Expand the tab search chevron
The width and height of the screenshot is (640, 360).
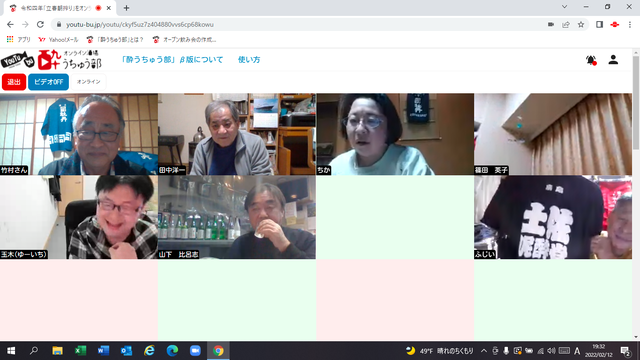(564, 7)
